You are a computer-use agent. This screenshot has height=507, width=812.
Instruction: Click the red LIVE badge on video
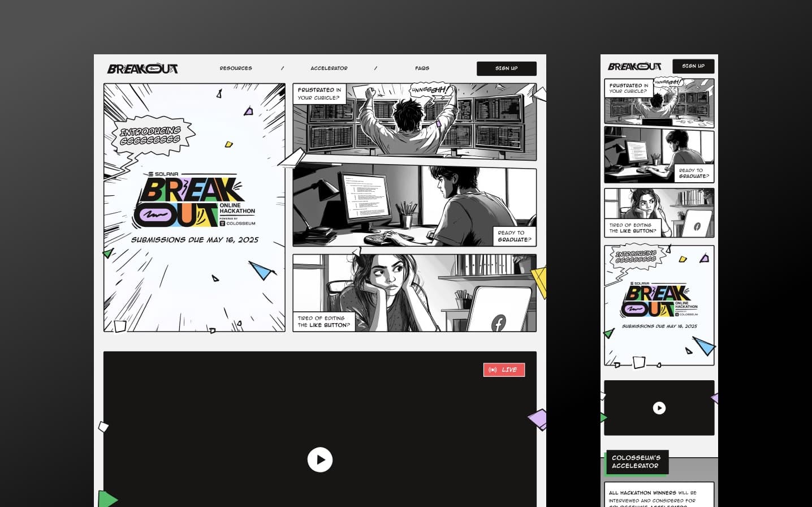[504, 369]
